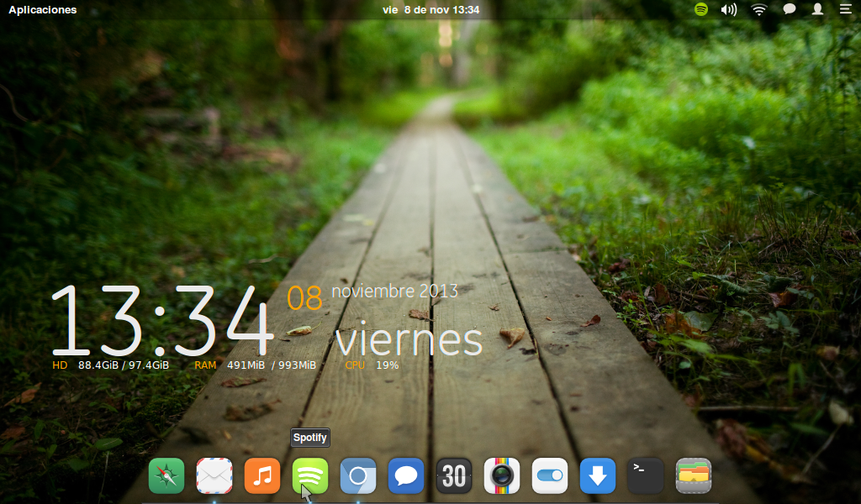The height and width of the screenshot is (504, 861).
Task: Click the RAM usage value 491MiB / 993MiB
Action: pos(272,365)
